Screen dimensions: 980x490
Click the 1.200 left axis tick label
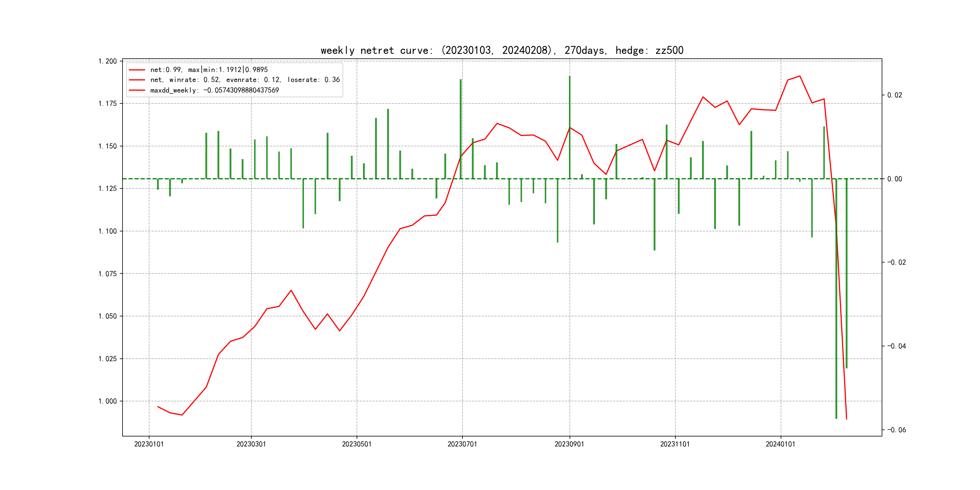tap(108, 61)
